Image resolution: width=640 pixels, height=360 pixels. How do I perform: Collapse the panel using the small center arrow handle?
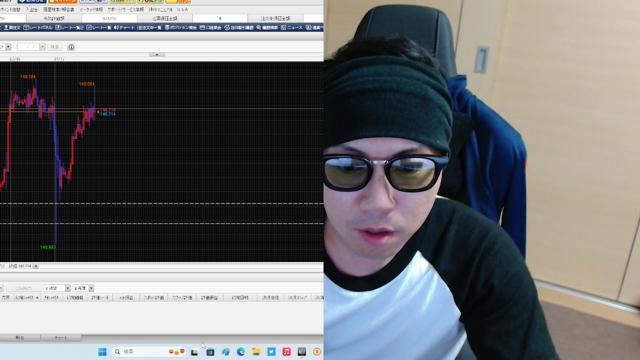[157, 54]
